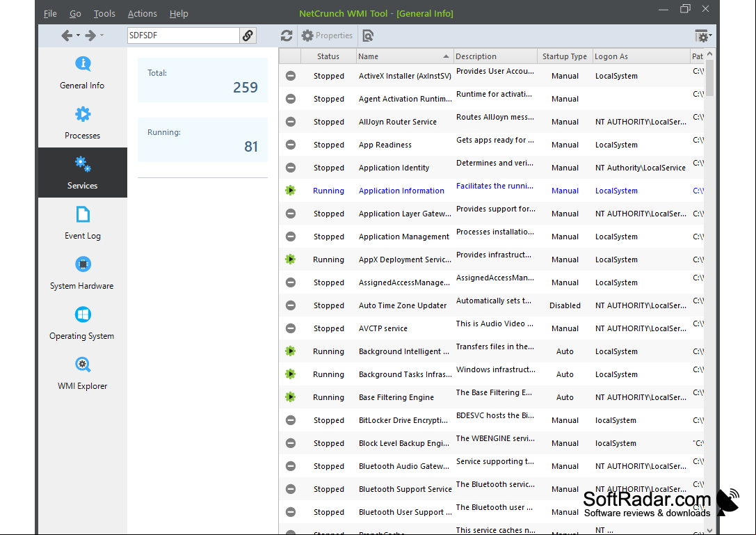Open the WMI Explorer section
This screenshot has width=756, height=535.
point(83,374)
